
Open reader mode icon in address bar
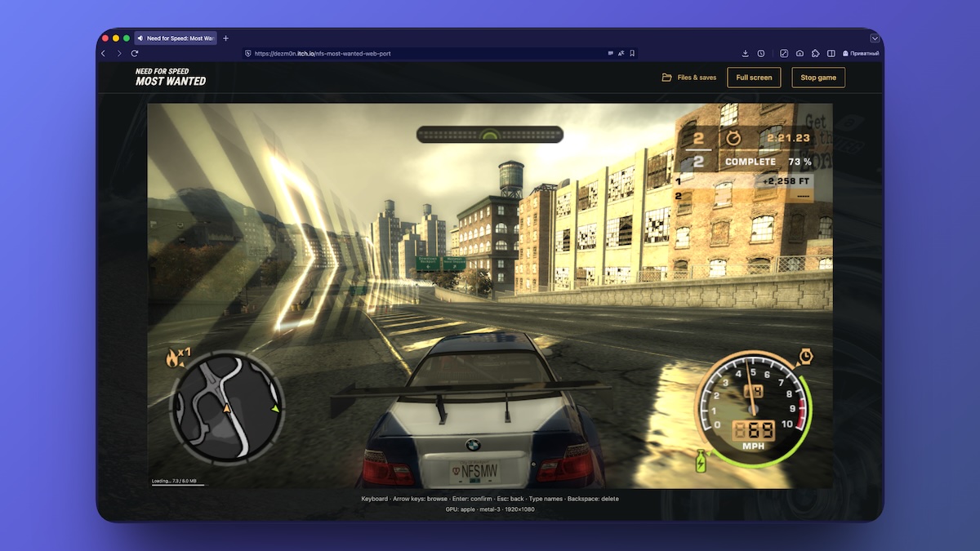[x=610, y=53]
